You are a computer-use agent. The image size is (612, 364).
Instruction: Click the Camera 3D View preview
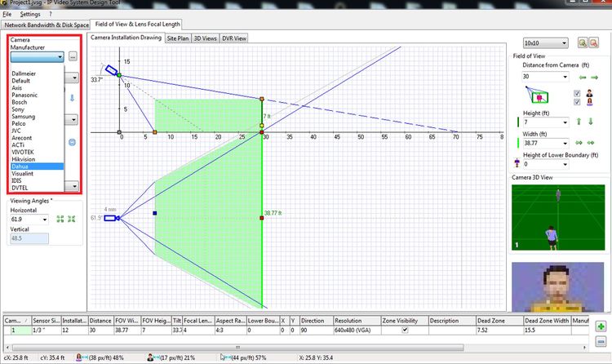tap(559, 216)
